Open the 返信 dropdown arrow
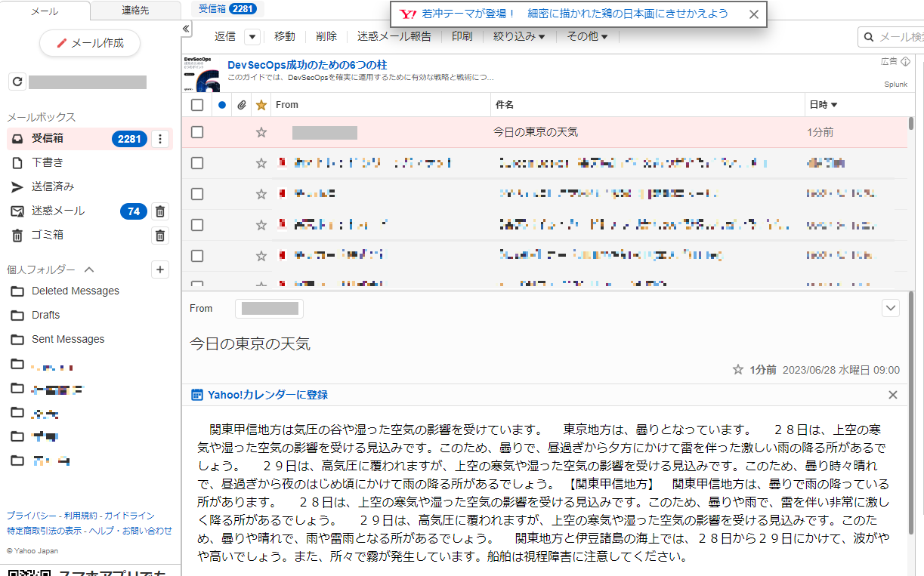This screenshot has height=576, width=924. [x=252, y=35]
